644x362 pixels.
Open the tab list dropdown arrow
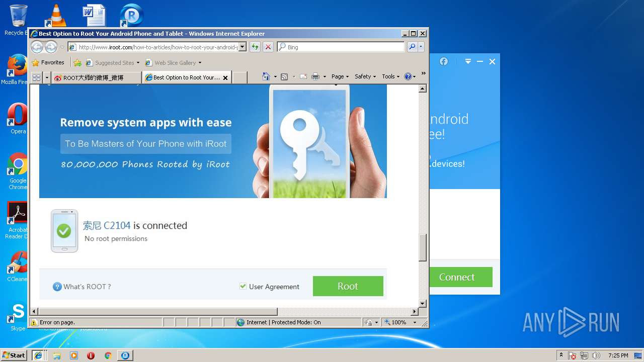(47, 77)
